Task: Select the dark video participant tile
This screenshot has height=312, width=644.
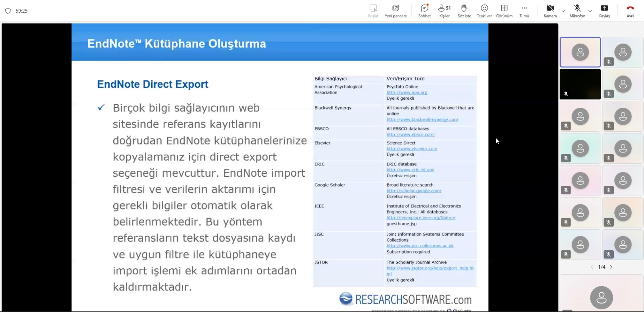Action: [580, 84]
